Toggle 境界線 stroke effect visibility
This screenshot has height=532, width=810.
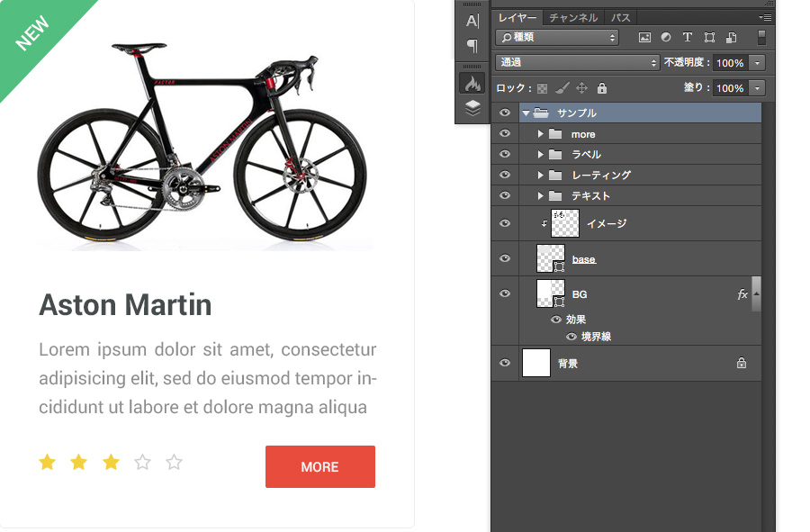point(571,337)
